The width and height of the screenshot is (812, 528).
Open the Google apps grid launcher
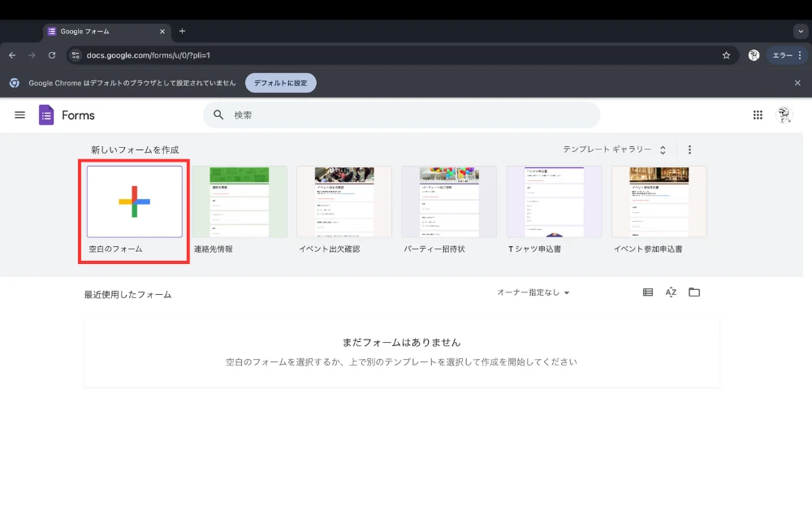click(x=758, y=115)
